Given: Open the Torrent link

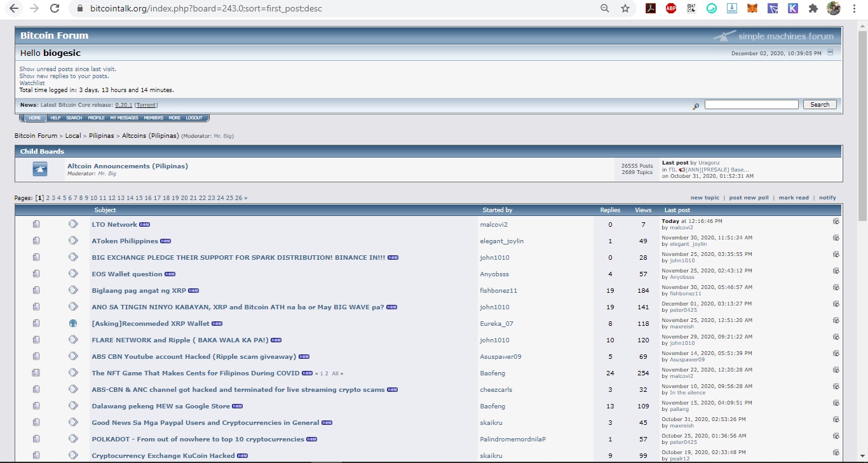Looking at the screenshot, I should coord(146,105).
